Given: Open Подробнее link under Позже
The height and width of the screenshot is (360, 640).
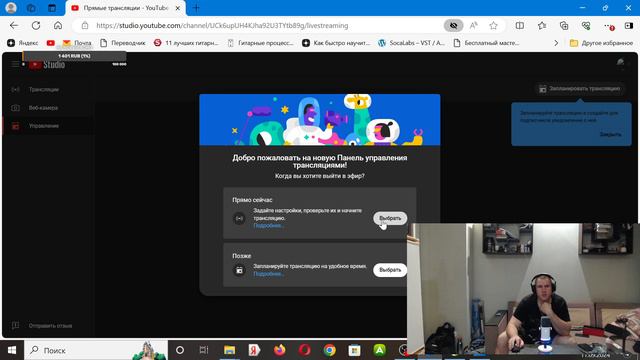Looking at the screenshot, I should click(x=268, y=274).
